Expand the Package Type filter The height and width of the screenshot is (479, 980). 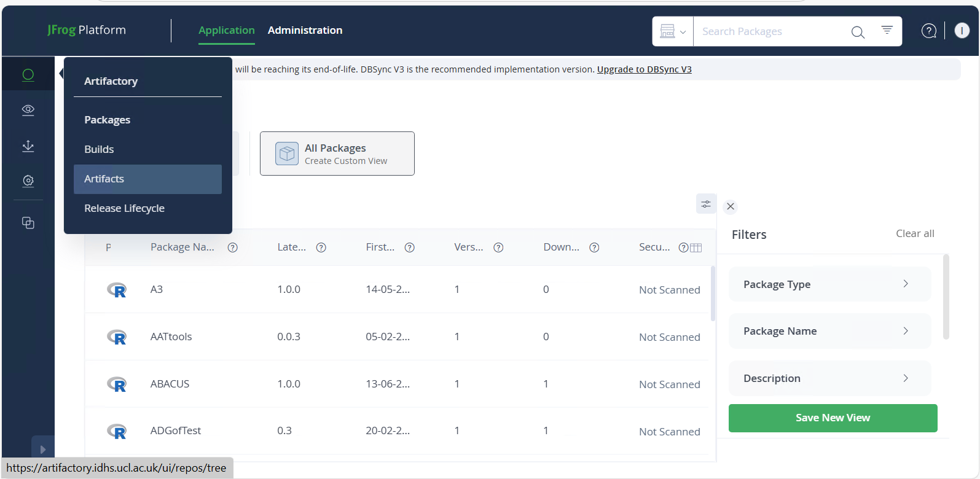tap(829, 284)
